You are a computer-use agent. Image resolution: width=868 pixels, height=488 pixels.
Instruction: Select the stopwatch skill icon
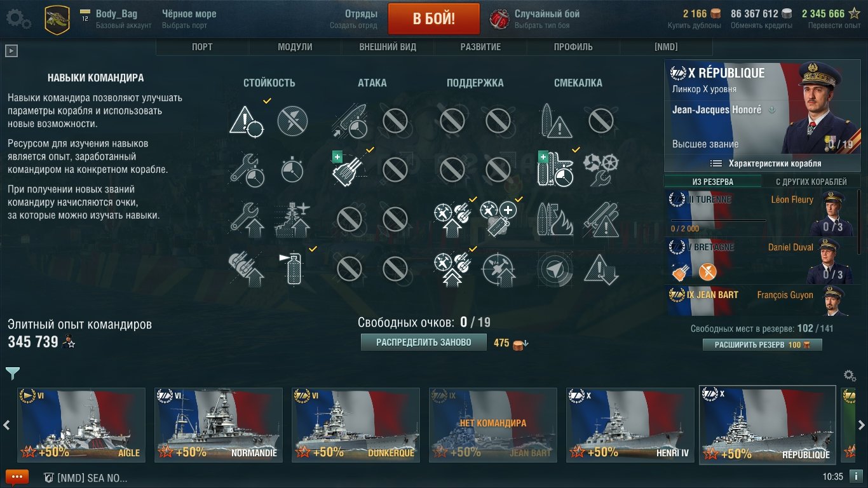pyautogui.click(x=292, y=170)
